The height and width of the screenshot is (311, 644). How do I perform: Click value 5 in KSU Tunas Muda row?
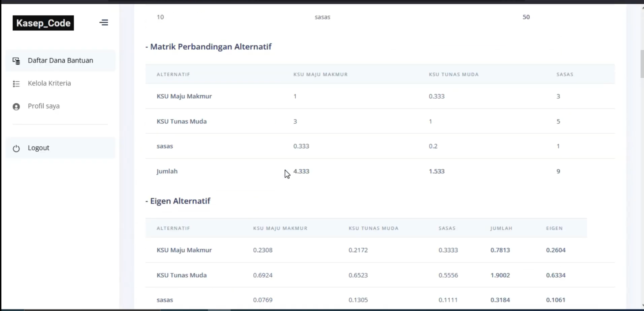558,121
